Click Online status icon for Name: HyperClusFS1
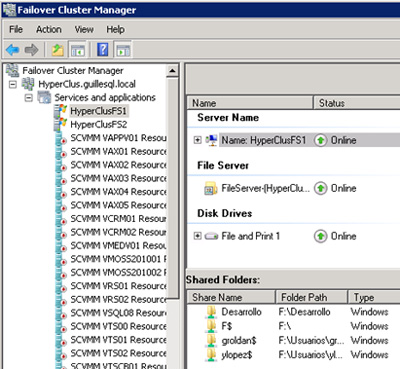Screen dimensions: 400x369 click(x=320, y=140)
